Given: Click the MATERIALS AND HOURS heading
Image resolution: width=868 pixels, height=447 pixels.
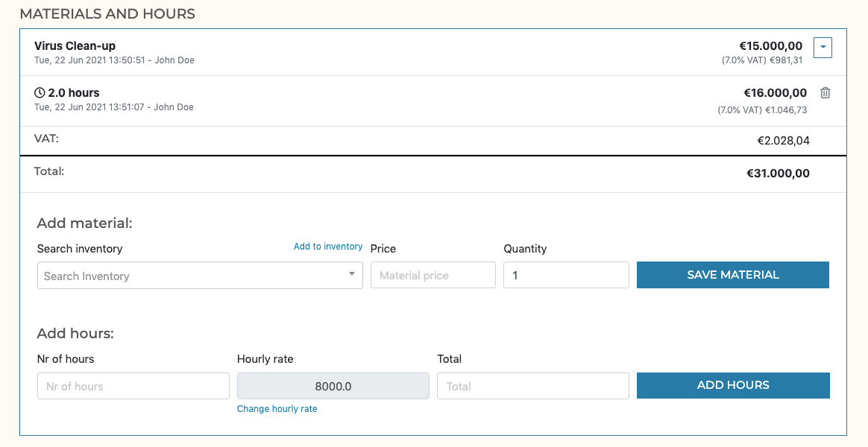Looking at the screenshot, I should 107,13.
